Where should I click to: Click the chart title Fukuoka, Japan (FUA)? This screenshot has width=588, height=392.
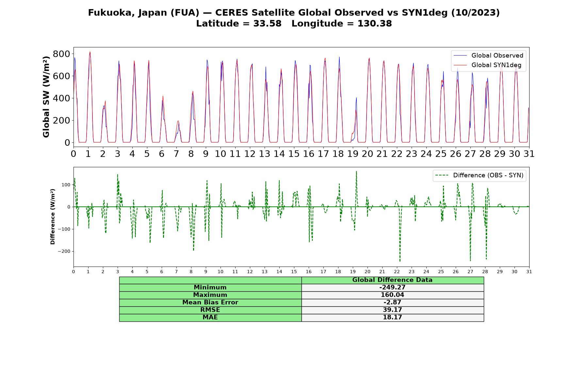144,13
